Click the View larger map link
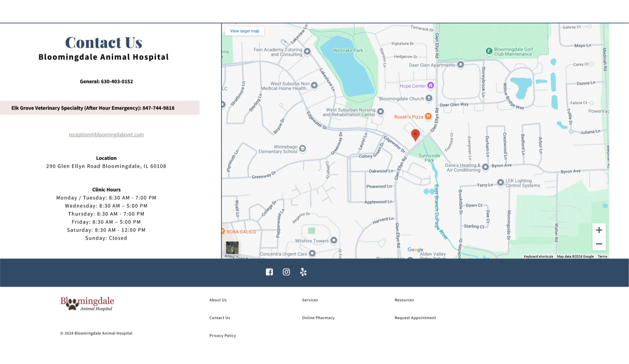629x364 pixels. click(x=244, y=31)
